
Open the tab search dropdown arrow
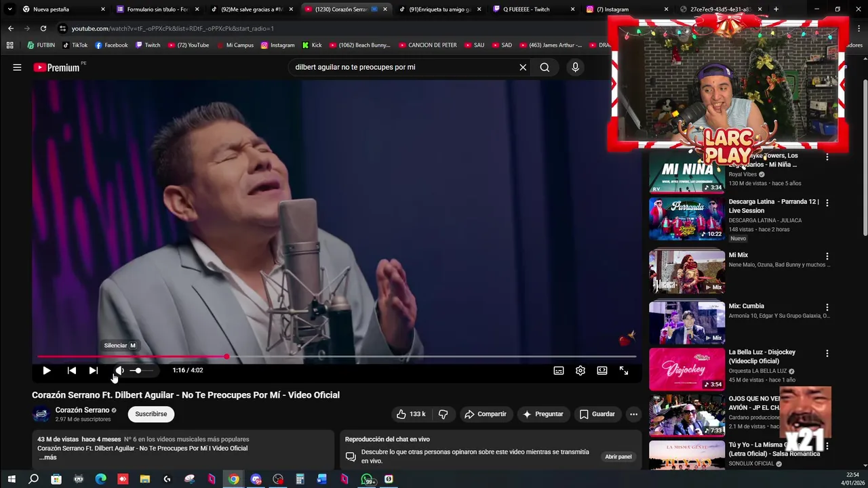(x=9, y=9)
